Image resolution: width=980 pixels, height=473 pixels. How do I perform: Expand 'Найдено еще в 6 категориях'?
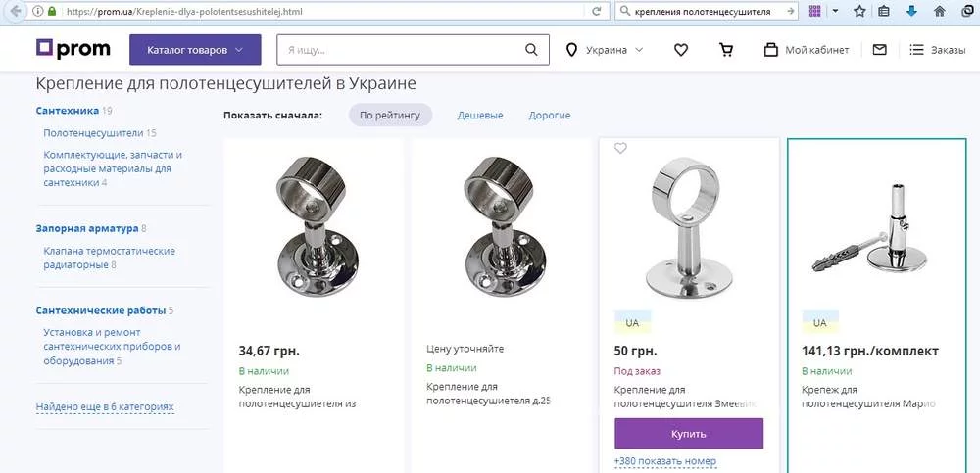point(105,406)
